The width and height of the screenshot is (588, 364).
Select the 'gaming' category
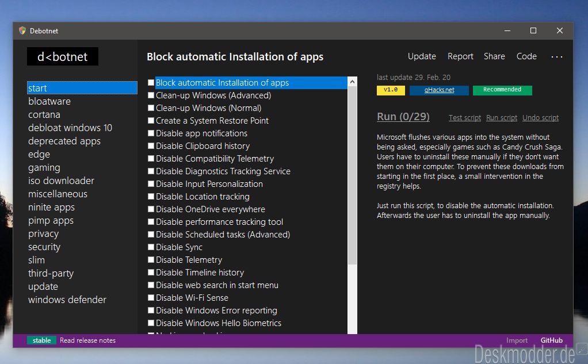coord(44,168)
